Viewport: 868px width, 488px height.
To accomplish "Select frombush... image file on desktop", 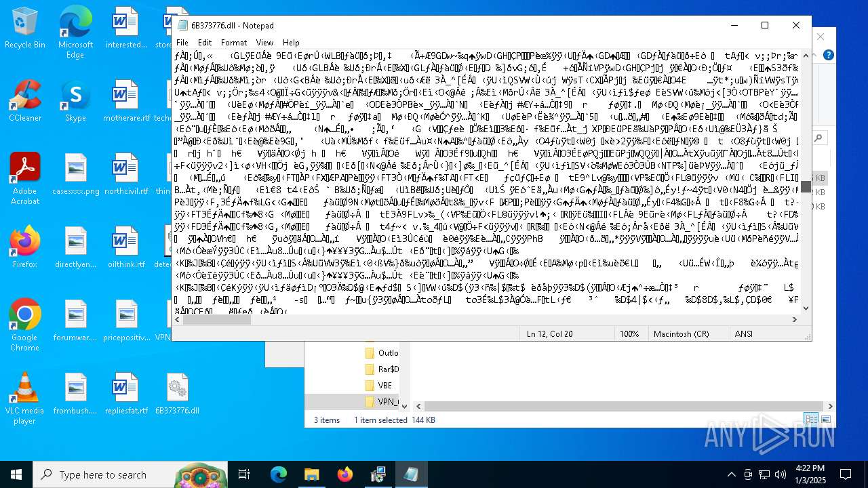I will point(75,394).
